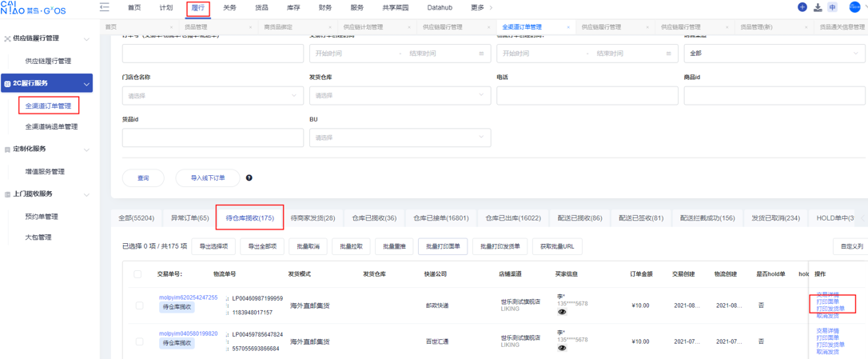Collapse the 上门揽收服务 sidebar group

(x=86, y=194)
